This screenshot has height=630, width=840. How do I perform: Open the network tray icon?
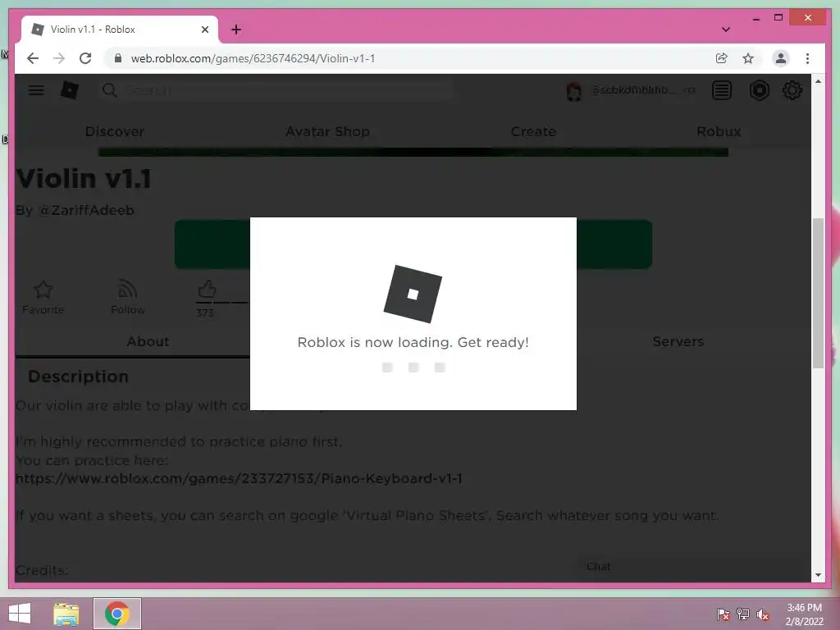(742, 614)
